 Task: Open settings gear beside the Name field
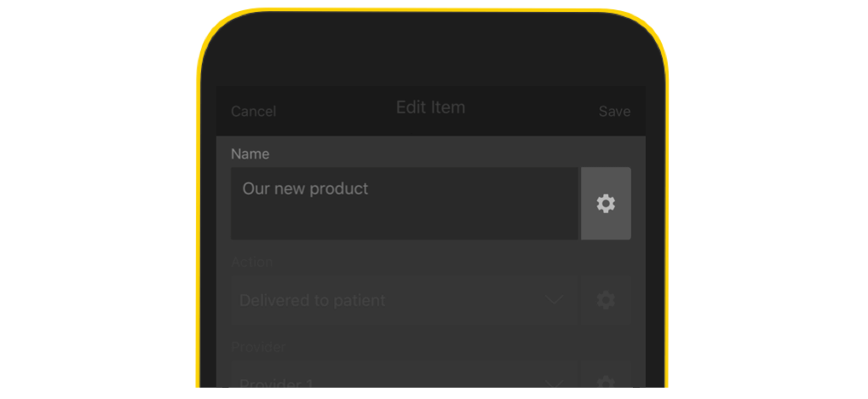coord(606,204)
